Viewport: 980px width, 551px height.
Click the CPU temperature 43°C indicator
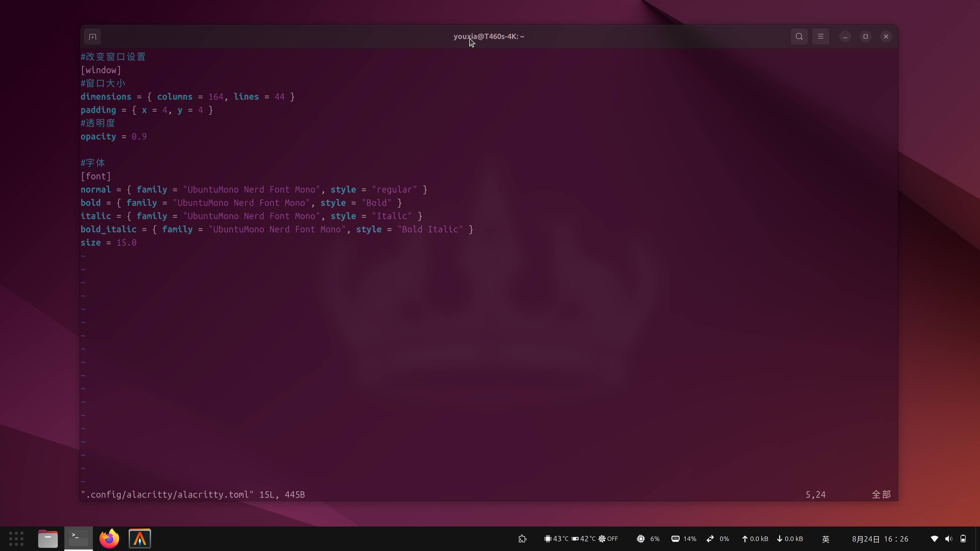(556, 539)
